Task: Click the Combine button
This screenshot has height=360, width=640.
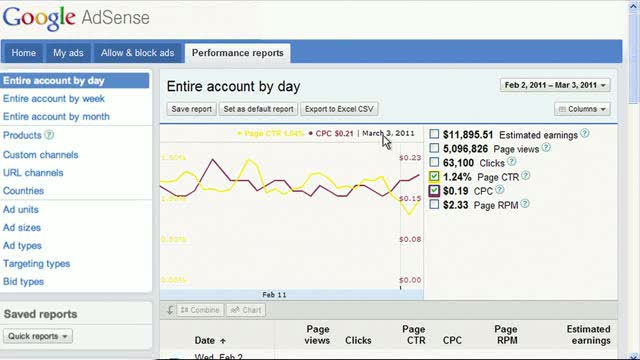Action: (200, 310)
